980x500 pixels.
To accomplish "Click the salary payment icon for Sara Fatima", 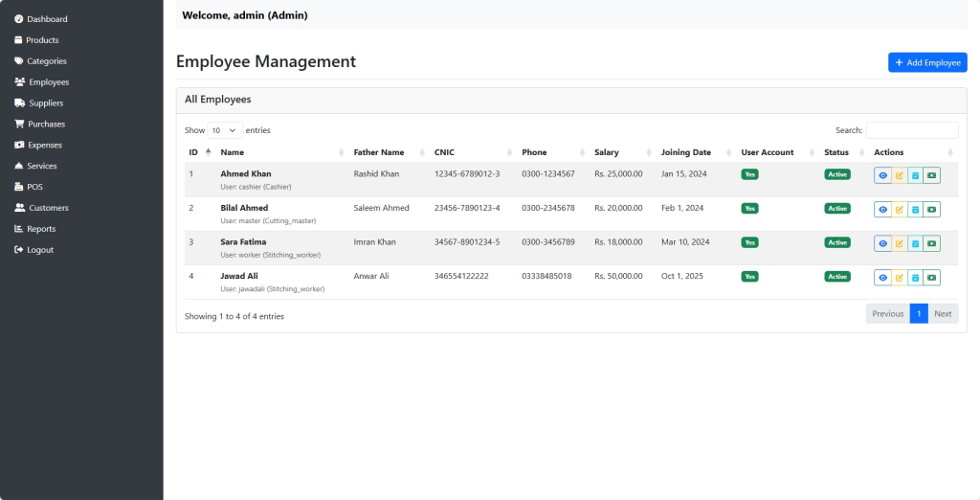I will click(931, 243).
